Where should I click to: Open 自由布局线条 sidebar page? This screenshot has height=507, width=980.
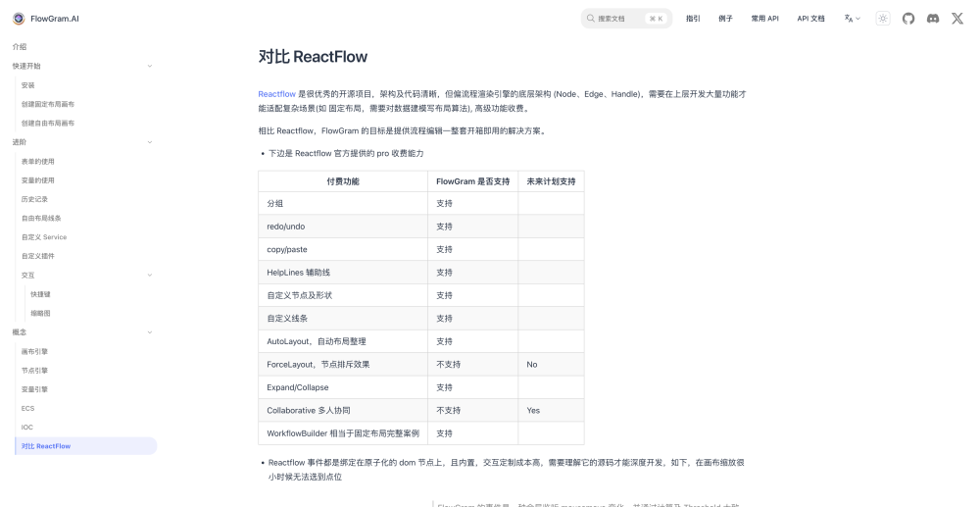[x=41, y=218]
